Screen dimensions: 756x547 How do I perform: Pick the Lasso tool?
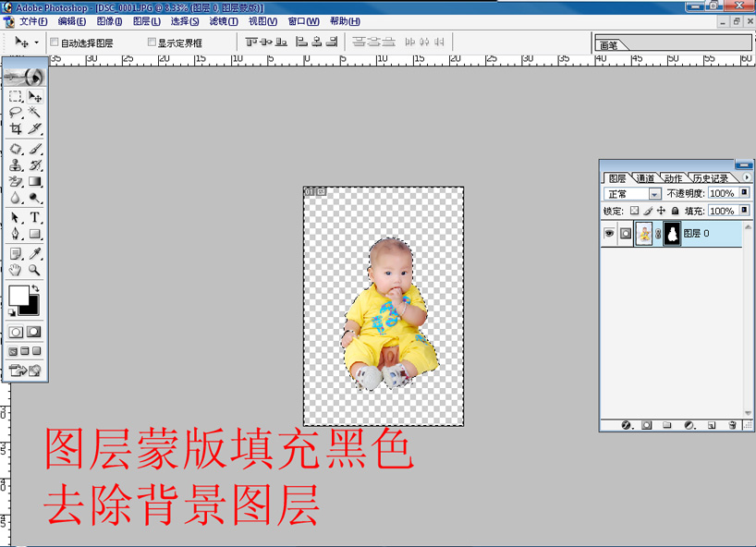[16, 113]
